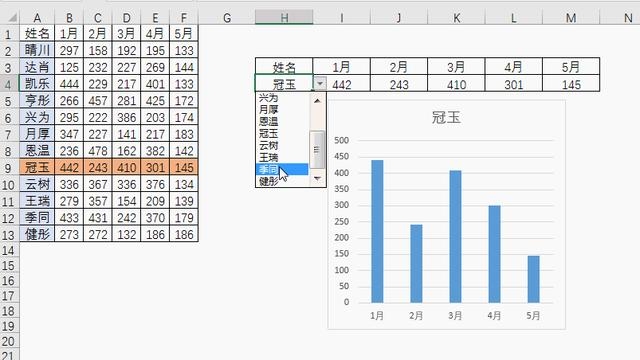This screenshot has height=360, width=640.
Task: Select the entire sheet corner button
Action: pyautogui.click(x=11, y=18)
